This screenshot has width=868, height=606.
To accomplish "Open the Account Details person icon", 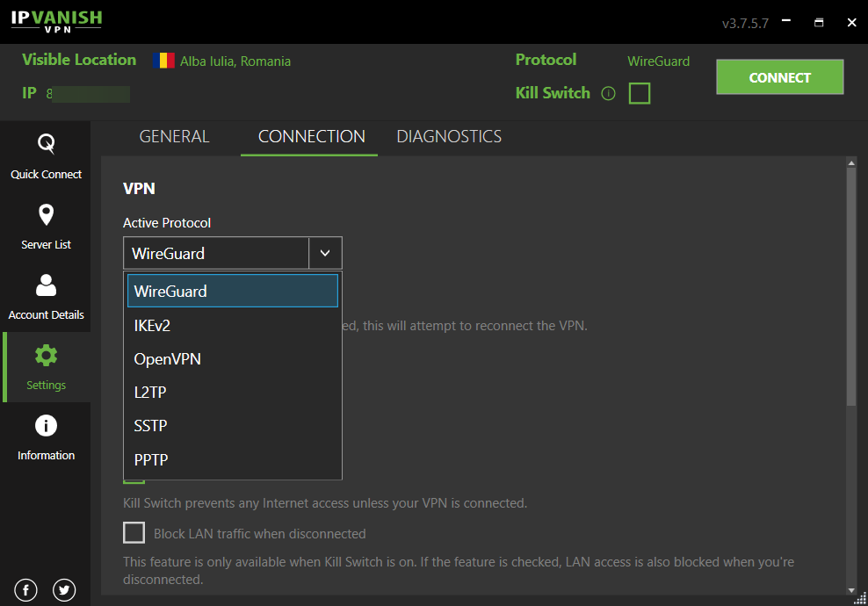I will click(46, 285).
